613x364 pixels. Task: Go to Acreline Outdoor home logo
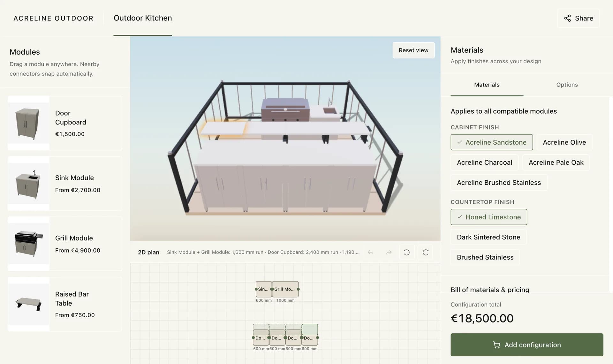point(53,19)
